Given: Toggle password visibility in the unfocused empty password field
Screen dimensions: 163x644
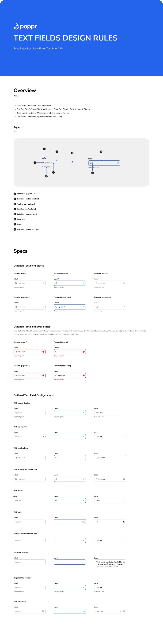Looking at the screenshot, I should tap(43, 611).
